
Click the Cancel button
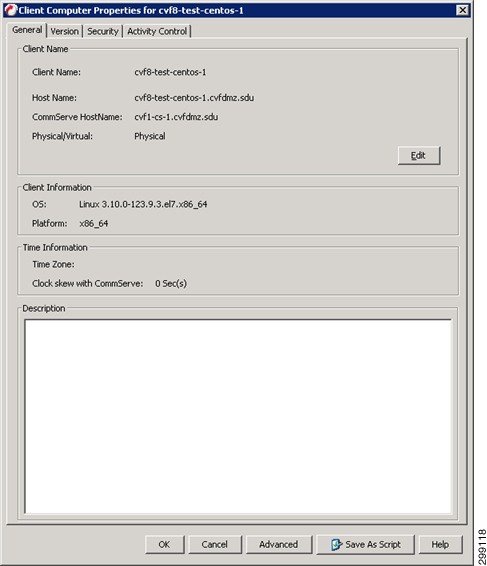pos(215,544)
